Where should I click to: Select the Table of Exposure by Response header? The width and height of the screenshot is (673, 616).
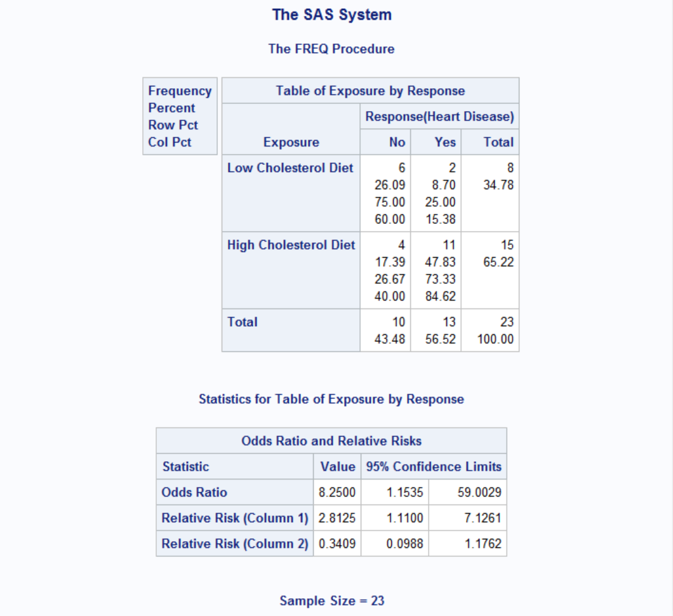point(370,91)
